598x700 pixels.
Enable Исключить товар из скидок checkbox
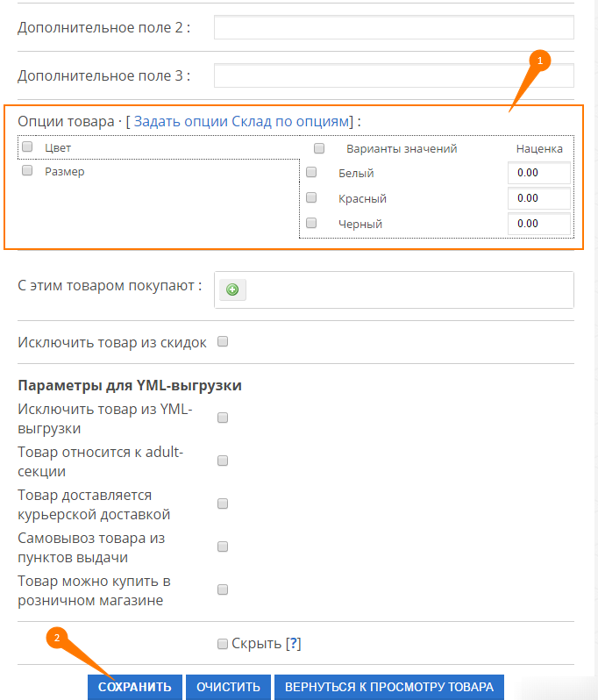[x=223, y=342]
